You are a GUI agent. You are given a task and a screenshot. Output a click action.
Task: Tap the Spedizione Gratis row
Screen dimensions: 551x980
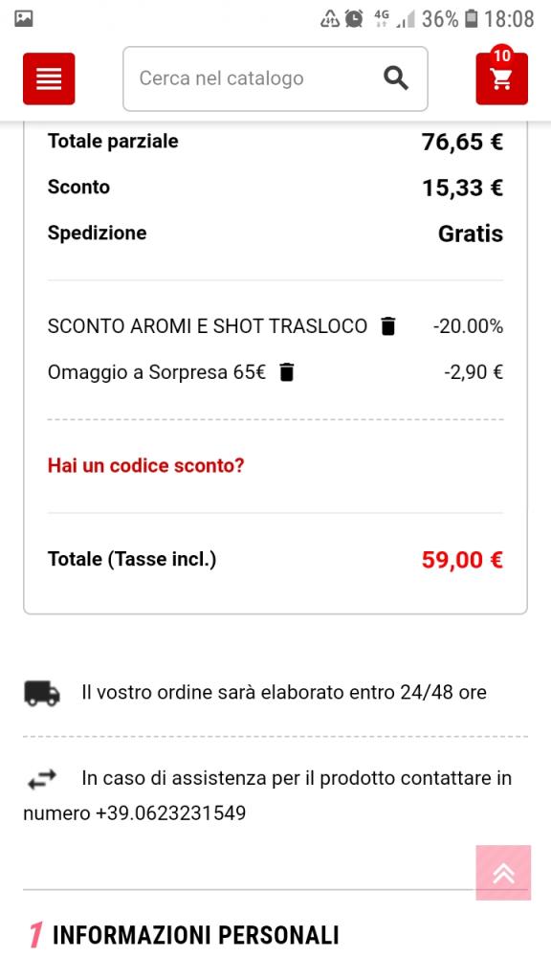[275, 234]
